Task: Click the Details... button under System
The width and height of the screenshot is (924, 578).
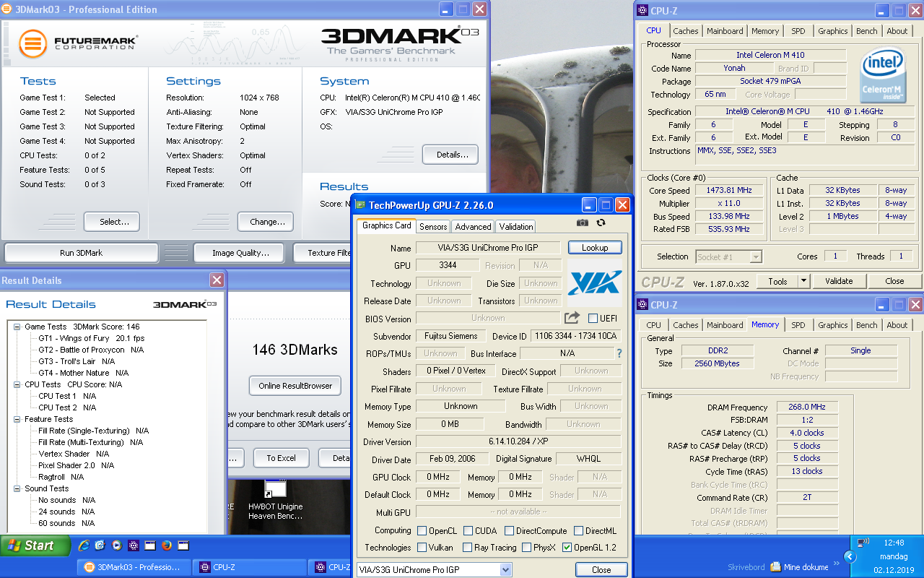Action: (450, 155)
